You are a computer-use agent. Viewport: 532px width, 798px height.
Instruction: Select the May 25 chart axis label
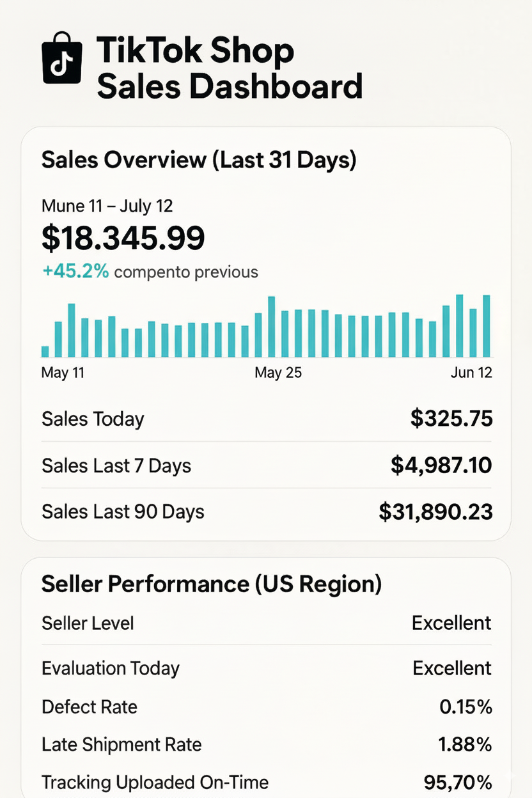(278, 373)
